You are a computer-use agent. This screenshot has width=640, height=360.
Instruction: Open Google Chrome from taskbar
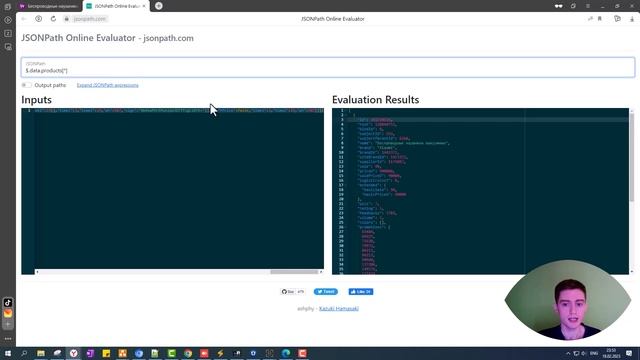pos(188,353)
